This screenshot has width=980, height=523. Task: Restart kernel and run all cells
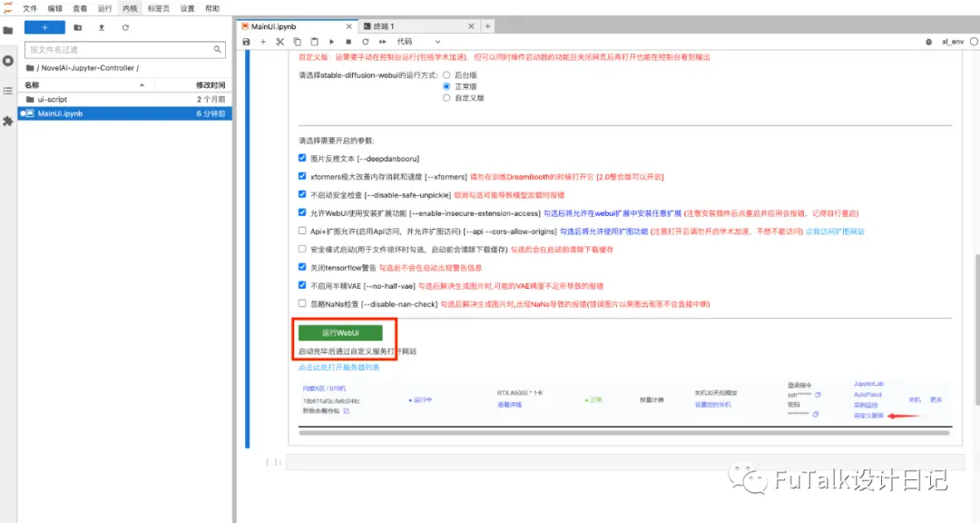(x=383, y=42)
